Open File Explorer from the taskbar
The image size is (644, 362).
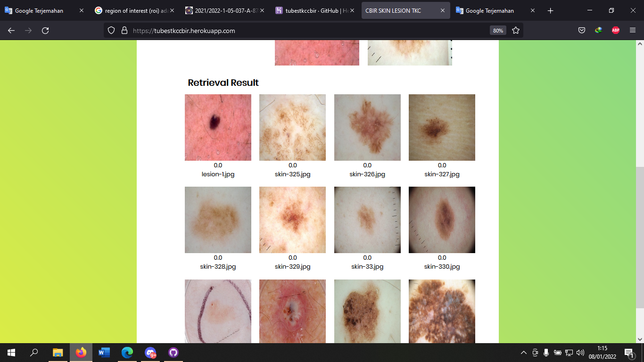tap(57, 352)
